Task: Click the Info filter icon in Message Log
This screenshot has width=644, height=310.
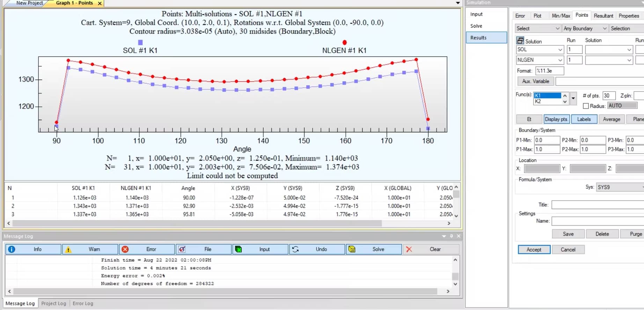Action: (12, 249)
